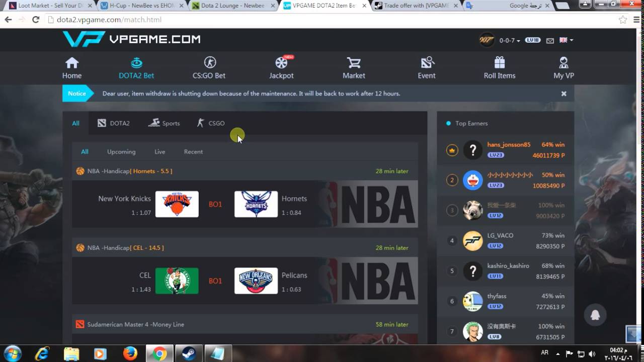
Task: Open NBA Handicap Hornets -5.5 match header
Action: tap(245, 171)
